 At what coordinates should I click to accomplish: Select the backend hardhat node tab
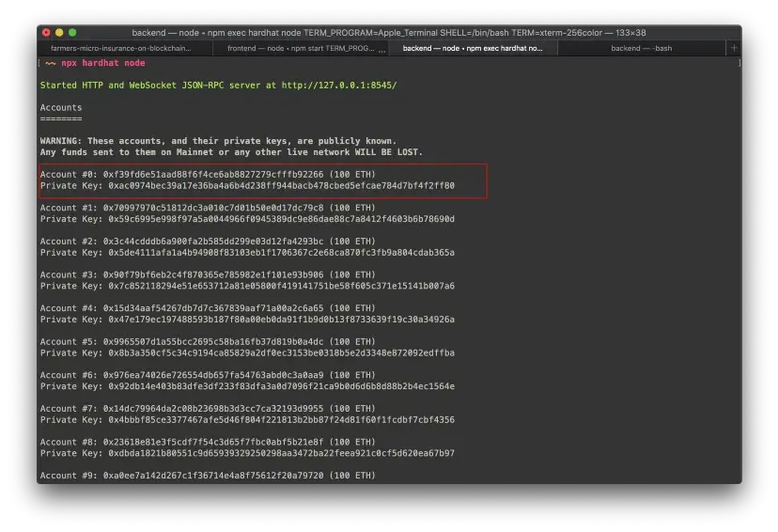coord(472,48)
